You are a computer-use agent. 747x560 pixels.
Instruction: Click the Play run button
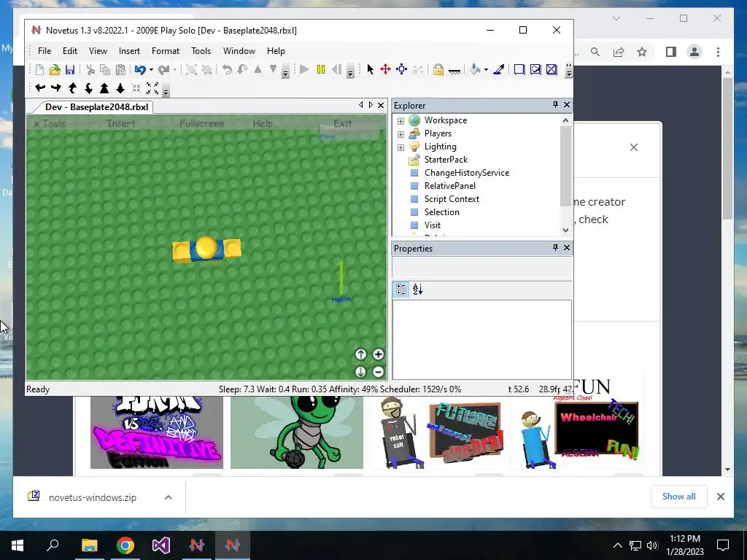coord(304,69)
